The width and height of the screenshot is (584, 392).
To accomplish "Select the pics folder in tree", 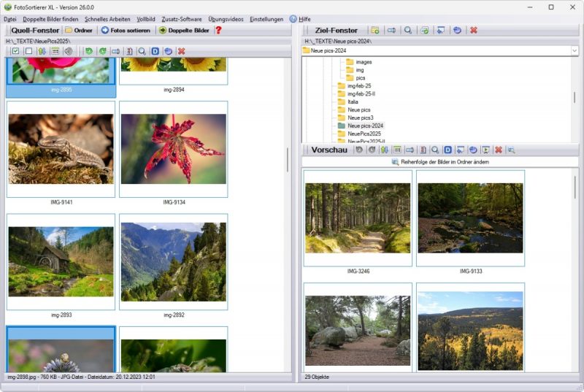I will pos(360,78).
